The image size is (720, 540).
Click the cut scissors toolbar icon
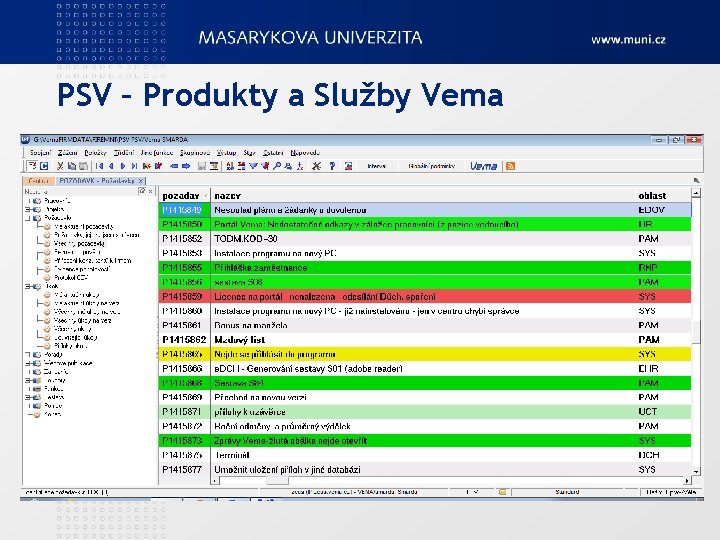(60, 166)
